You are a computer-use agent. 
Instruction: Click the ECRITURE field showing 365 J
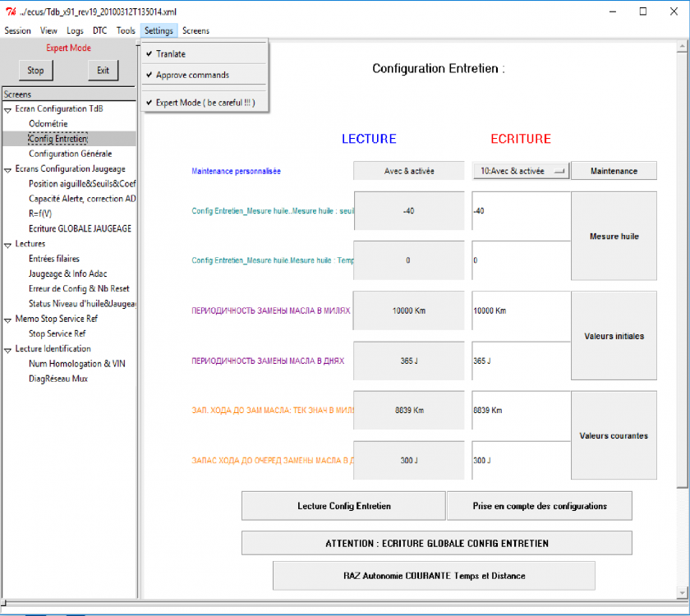point(521,361)
